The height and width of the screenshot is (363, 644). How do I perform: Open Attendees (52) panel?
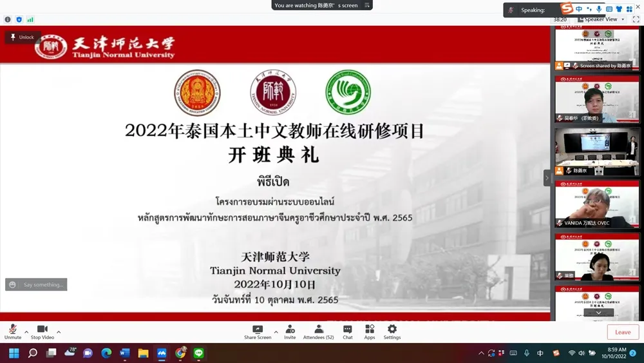(x=318, y=332)
